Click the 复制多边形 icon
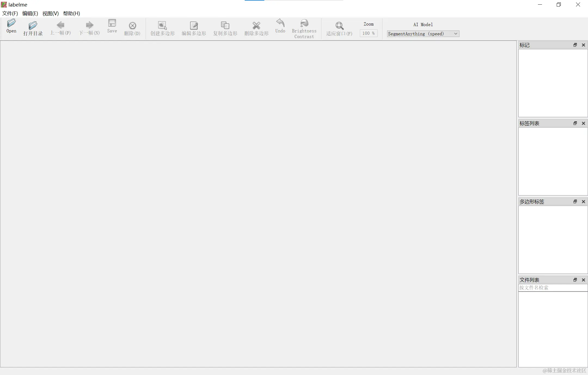 225,26
